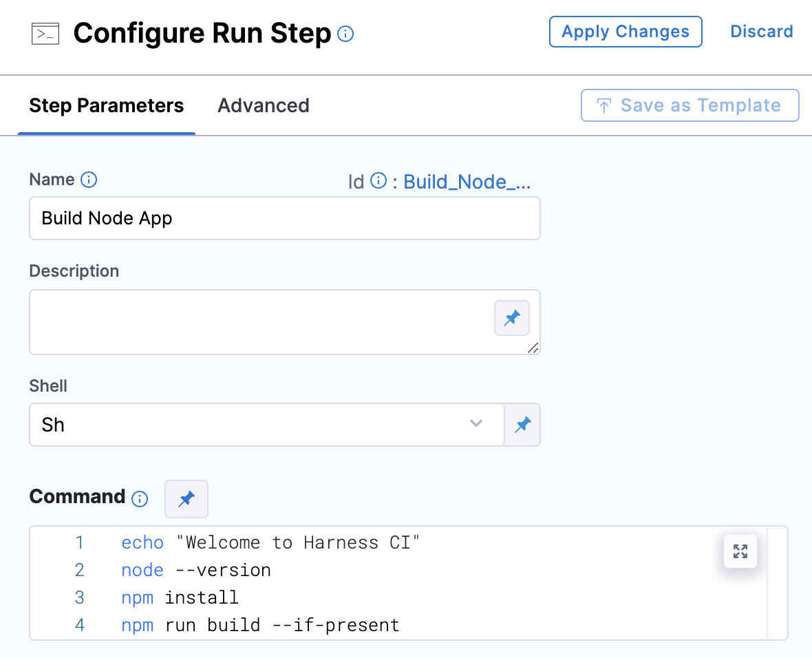Click the echo "Welcome to Harness CI" line
The width and height of the screenshot is (812, 658).
[x=270, y=542]
